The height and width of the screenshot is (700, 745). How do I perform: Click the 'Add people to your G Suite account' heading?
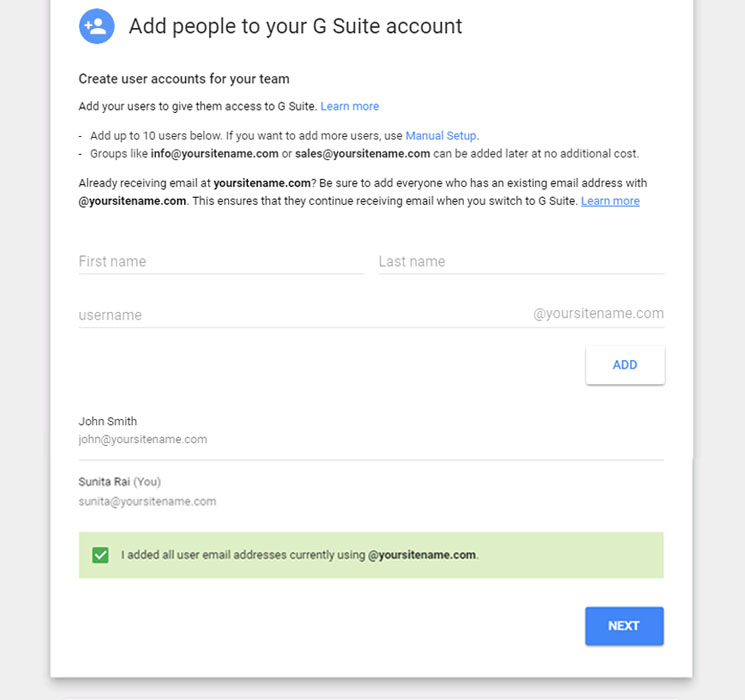[296, 26]
